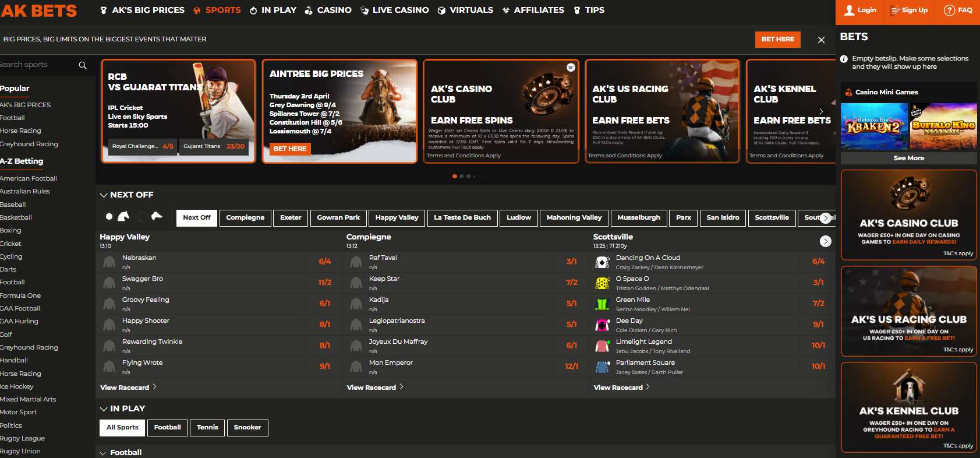Click Casino Mini Games club icon
This screenshot has height=458, width=980.
pyautogui.click(x=847, y=92)
